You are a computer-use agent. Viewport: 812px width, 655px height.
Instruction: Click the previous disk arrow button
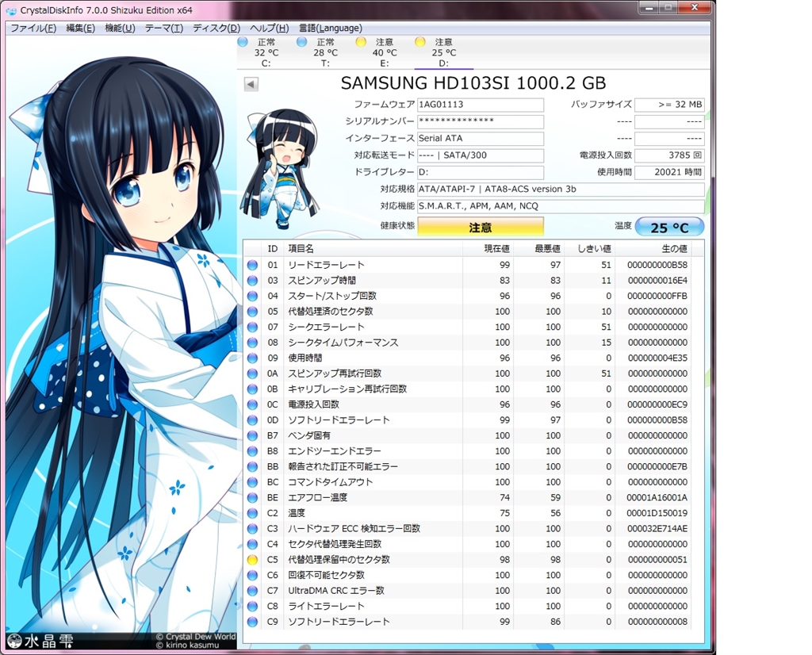click(x=251, y=84)
